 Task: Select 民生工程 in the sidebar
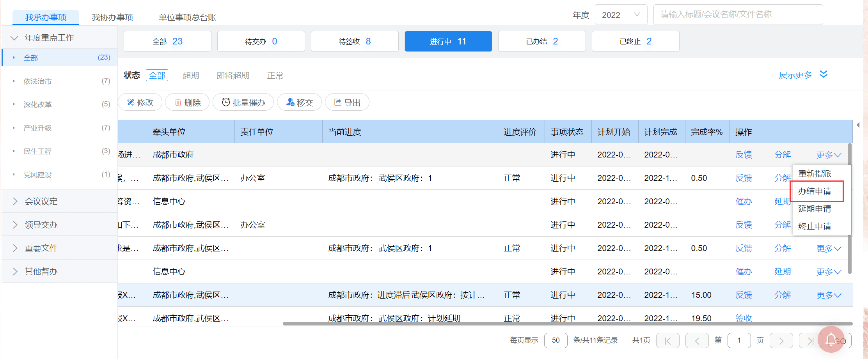tap(60, 151)
